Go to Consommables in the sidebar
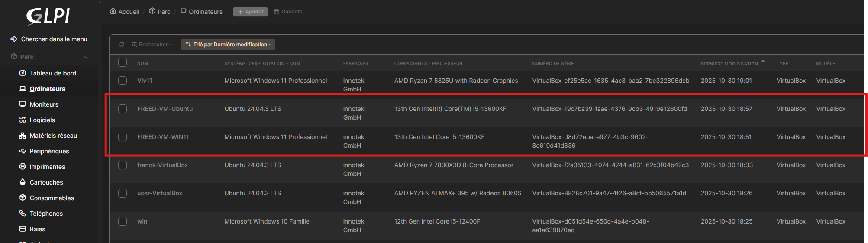Viewport: 868px width, 243px height. (x=52, y=198)
